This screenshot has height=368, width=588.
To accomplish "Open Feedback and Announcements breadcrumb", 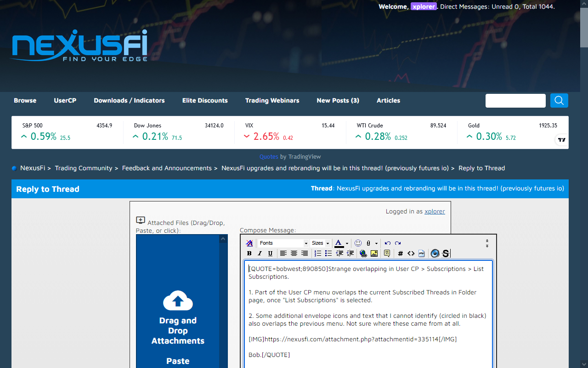I will coord(167,168).
